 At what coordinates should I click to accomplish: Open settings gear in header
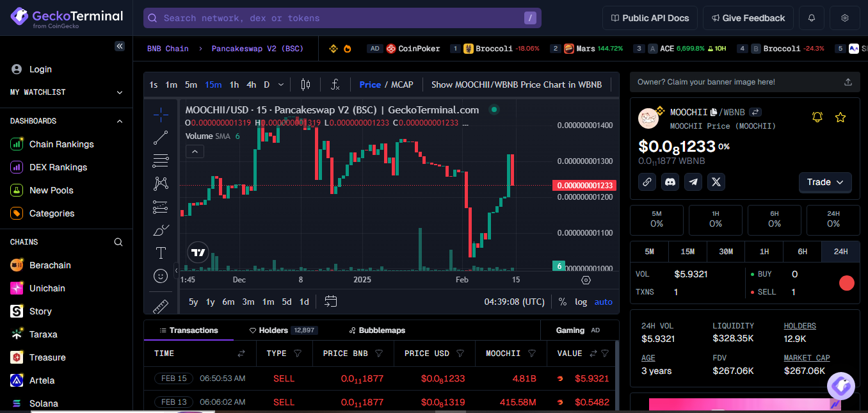[845, 18]
